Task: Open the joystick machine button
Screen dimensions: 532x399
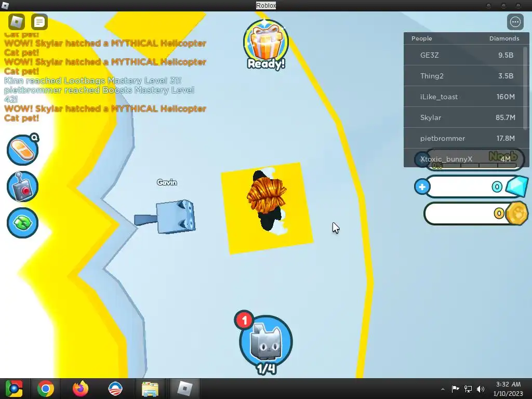Action: click(22, 187)
